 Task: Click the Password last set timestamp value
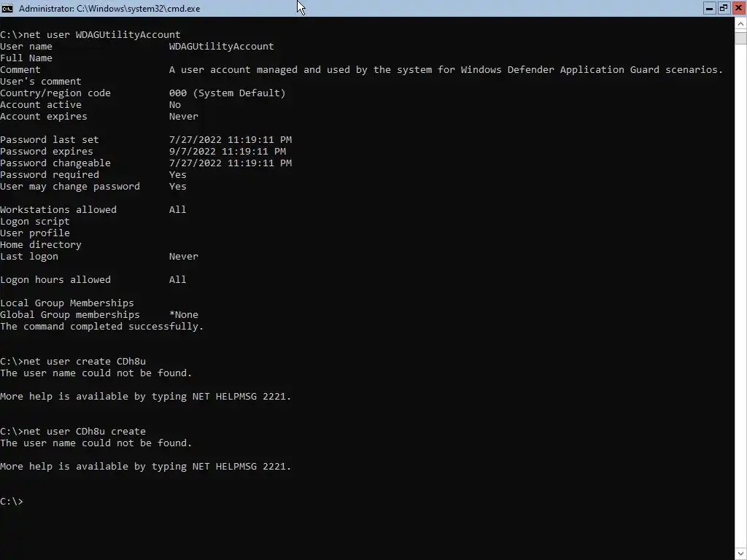point(231,139)
